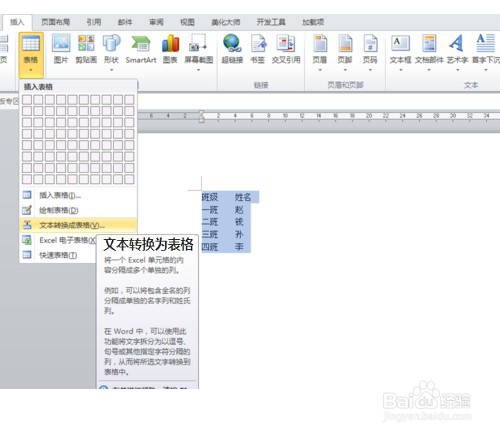Screen dimensions: 500x434
Task: Choose Excel 电子表格 menu entry
Action: [x=58, y=240]
